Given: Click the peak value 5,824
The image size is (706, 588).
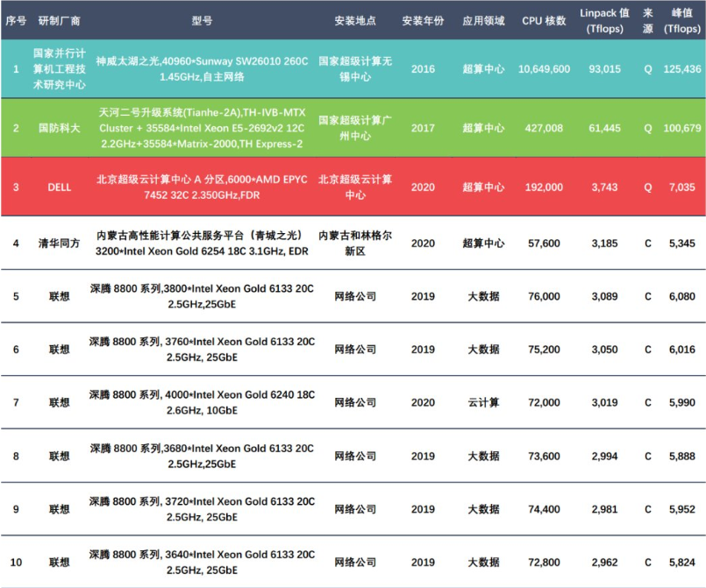Looking at the screenshot, I should [681, 563].
